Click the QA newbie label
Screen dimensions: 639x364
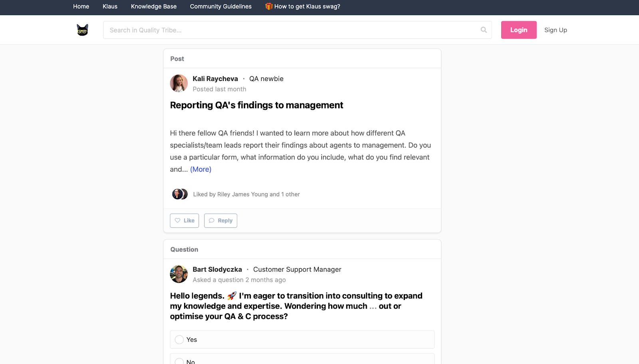click(x=266, y=79)
